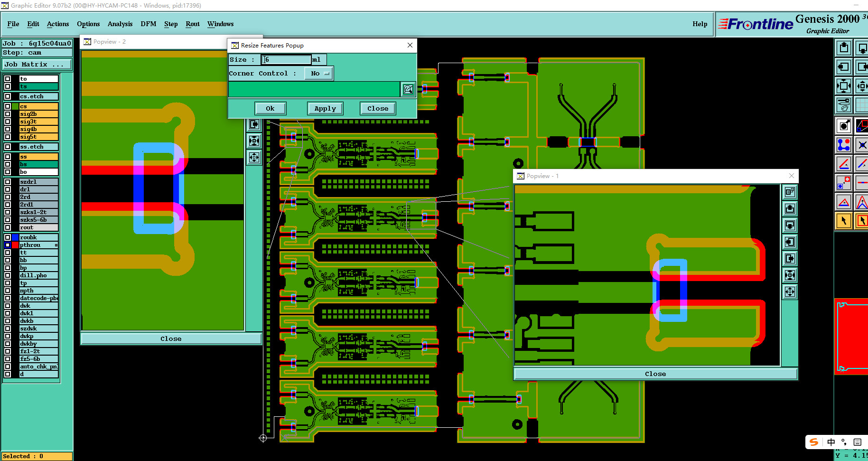Toggle checkbox for layer ss.etch
The width and height of the screenshot is (868, 461).
point(8,147)
